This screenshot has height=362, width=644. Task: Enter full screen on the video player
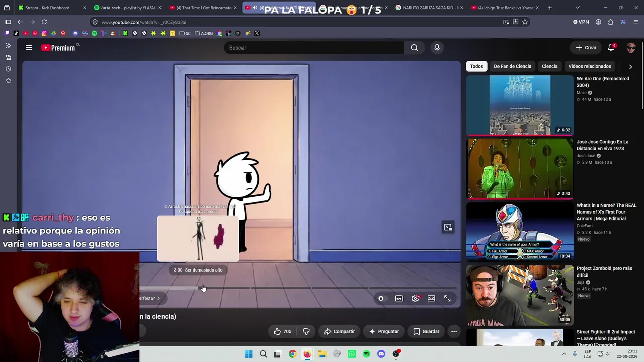coord(447,298)
